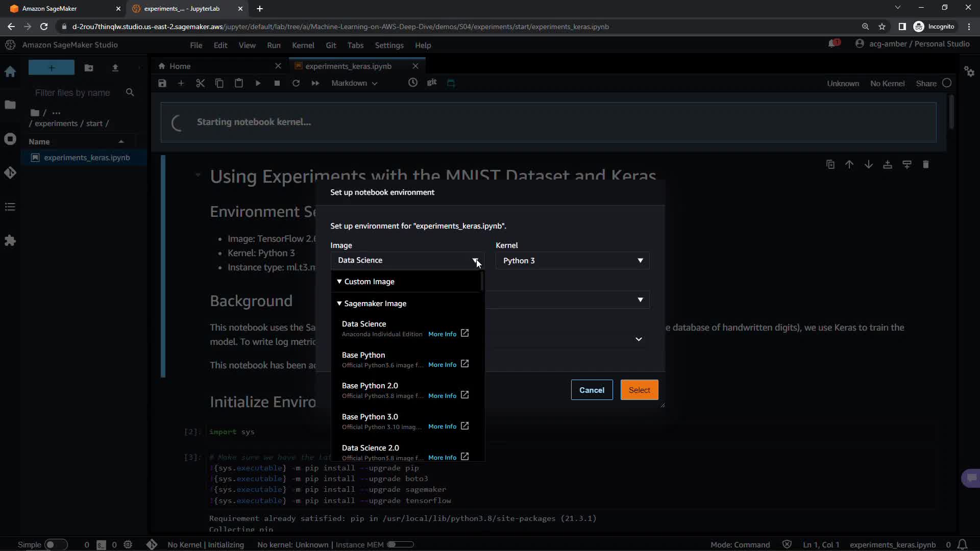Viewport: 980px width, 551px height.
Task: Open the Kernel menu
Action: coord(303,45)
